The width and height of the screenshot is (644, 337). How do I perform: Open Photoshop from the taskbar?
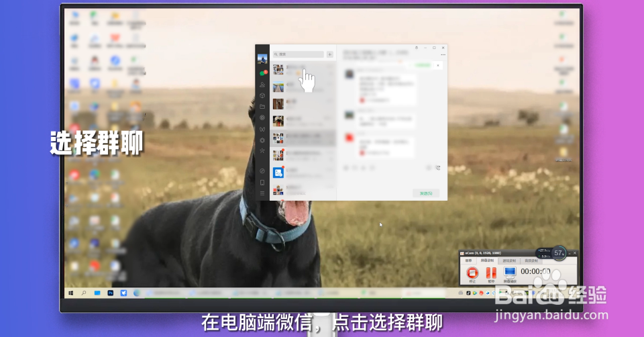[x=111, y=293]
